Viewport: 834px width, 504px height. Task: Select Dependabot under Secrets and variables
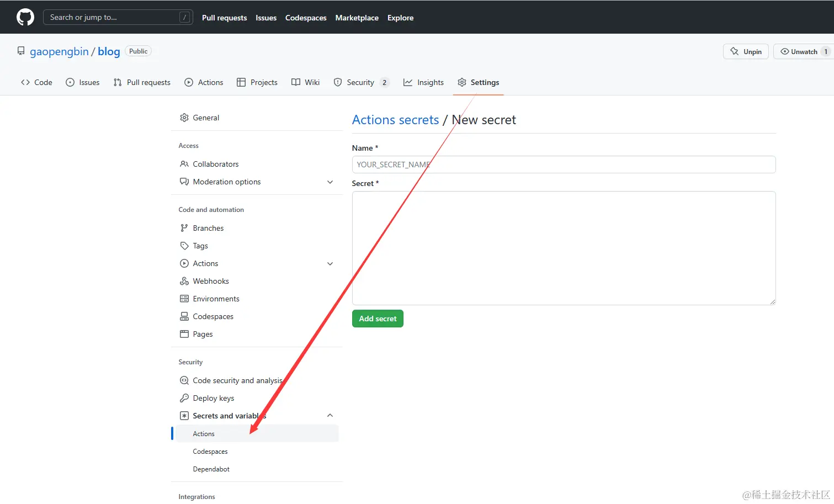coord(257,469)
